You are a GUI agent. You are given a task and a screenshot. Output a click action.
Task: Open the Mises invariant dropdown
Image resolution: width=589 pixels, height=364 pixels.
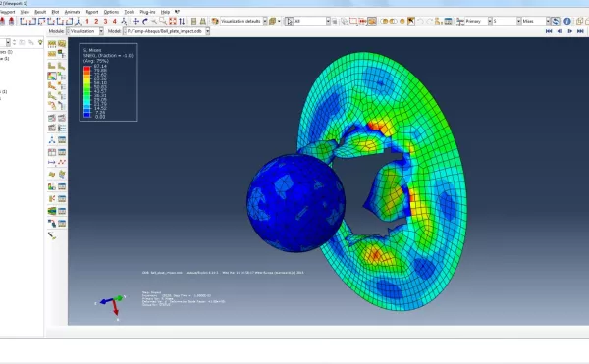548,21
